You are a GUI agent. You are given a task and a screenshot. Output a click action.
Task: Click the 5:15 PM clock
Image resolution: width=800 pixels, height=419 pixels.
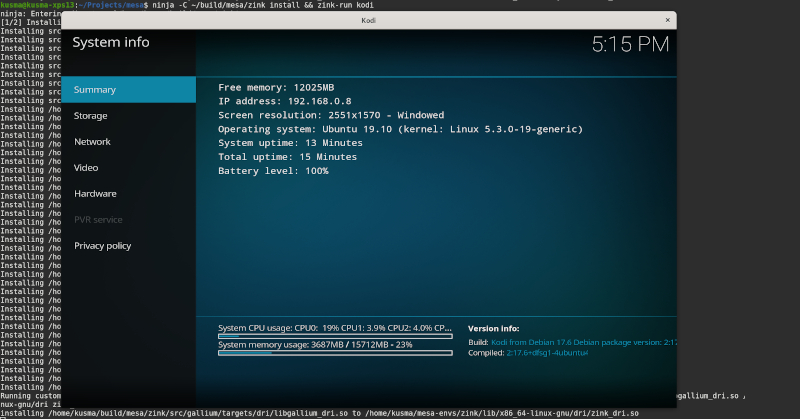629,44
